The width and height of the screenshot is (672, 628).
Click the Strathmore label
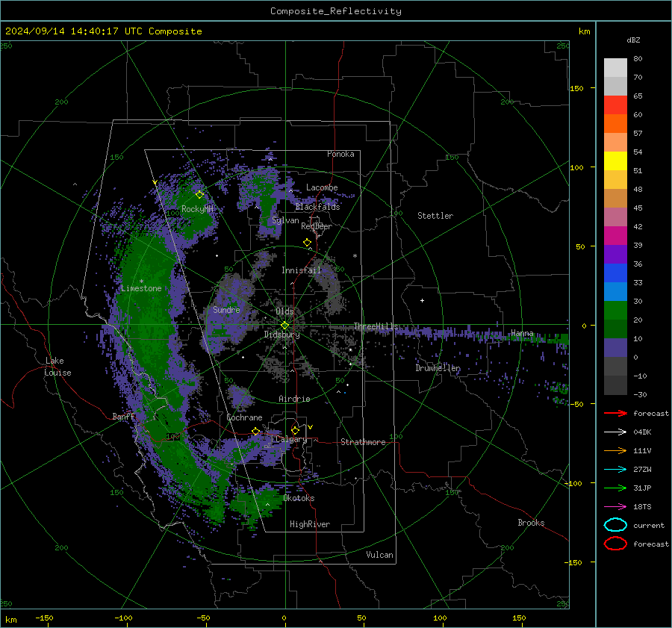pyautogui.click(x=364, y=442)
